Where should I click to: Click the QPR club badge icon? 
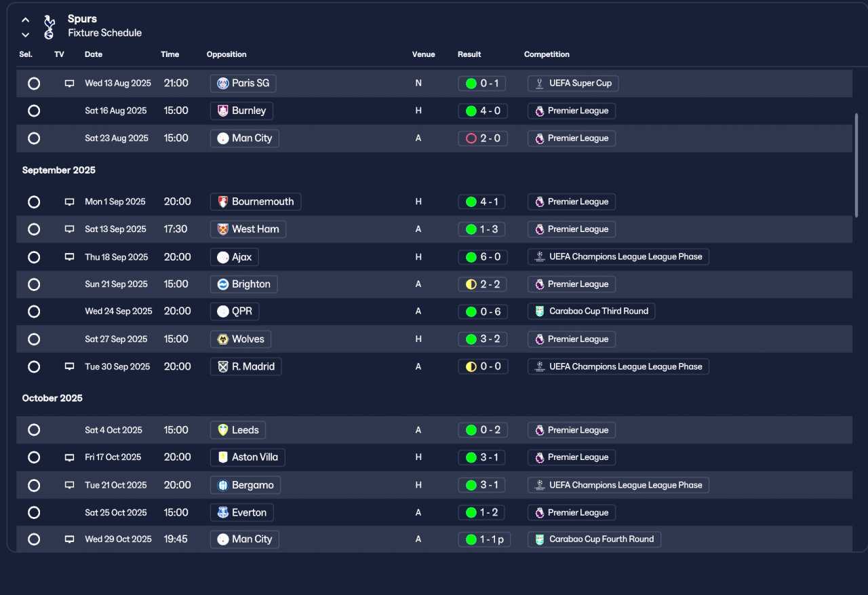(223, 311)
